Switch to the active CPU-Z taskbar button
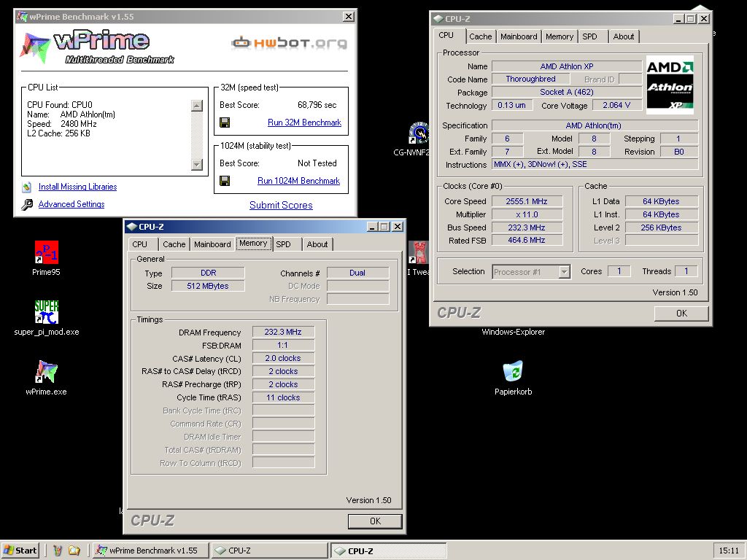This screenshot has height=560, width=747. pyautogui.click(x=388, y=551)
